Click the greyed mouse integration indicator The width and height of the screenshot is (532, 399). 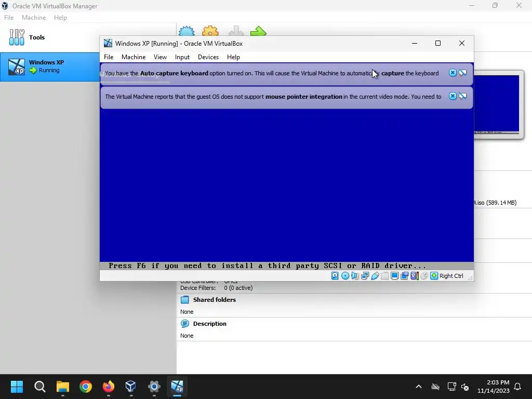click(424, 276)
